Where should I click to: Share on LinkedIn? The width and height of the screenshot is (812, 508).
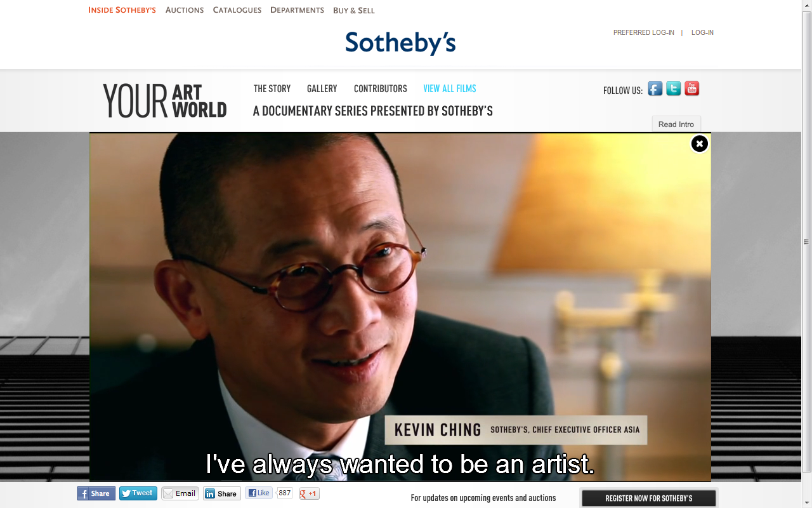point(222,493)
